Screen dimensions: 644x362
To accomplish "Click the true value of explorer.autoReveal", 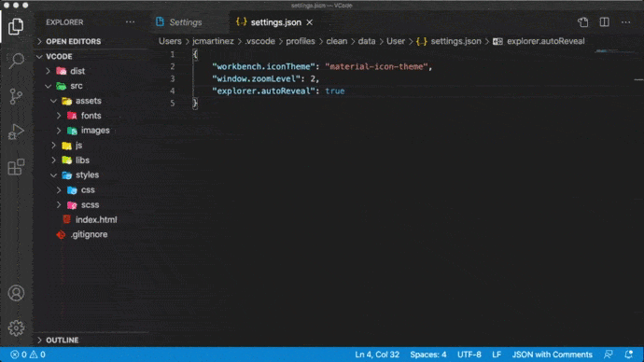I will pyautogui.click(x=335, y=91).
